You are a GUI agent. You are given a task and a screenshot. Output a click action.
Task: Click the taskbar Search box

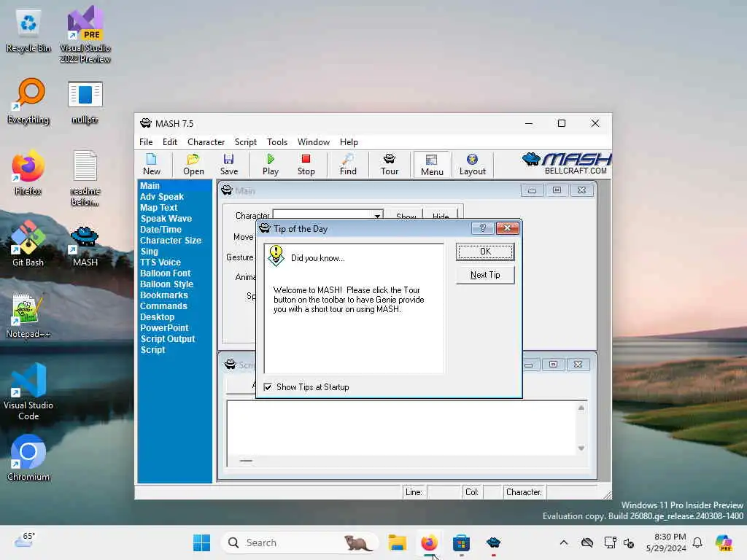click(300, 542)
